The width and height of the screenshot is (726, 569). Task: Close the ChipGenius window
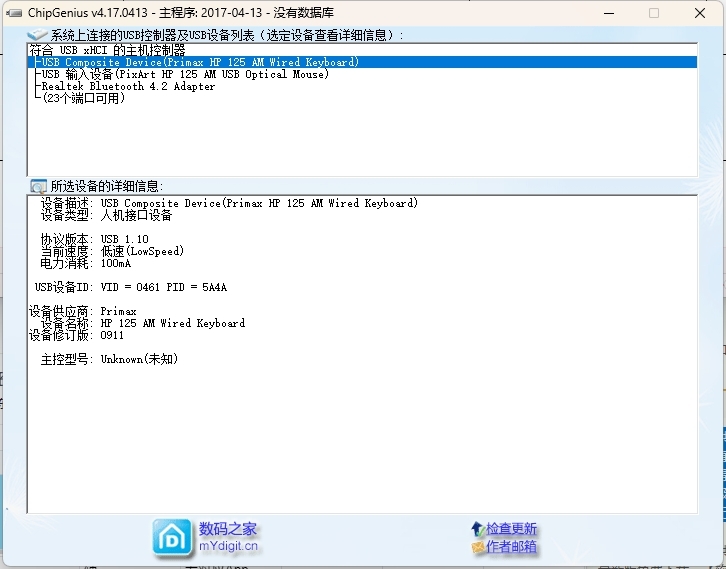[x=700, y=13]
